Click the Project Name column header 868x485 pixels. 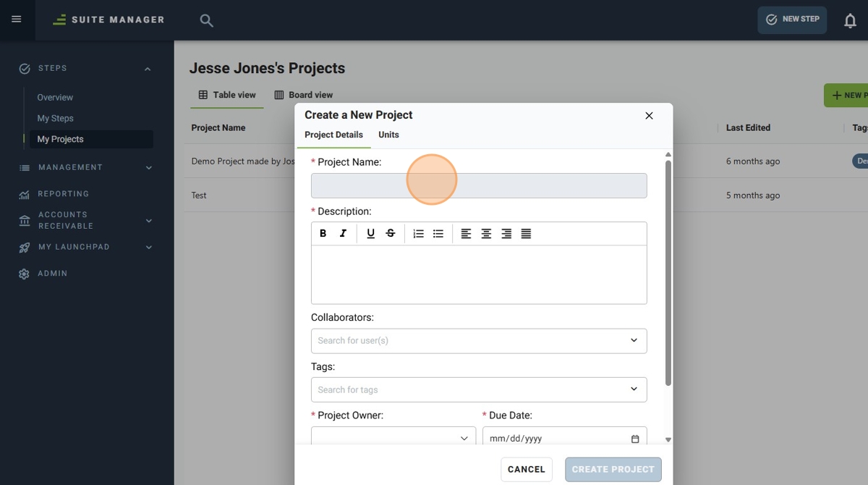tap(218, 128)
